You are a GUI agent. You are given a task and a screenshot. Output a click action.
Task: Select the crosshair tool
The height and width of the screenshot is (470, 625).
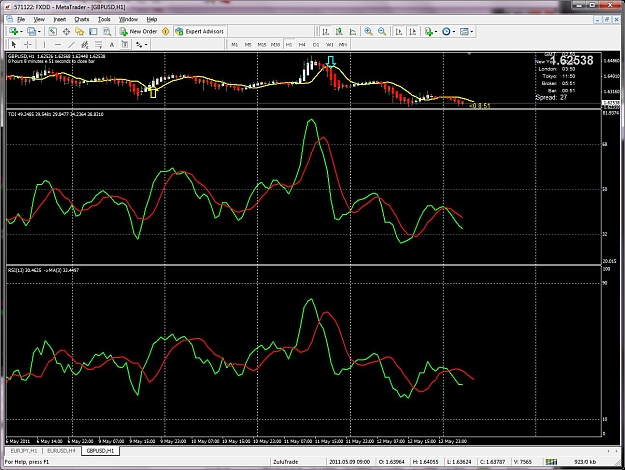28,45
